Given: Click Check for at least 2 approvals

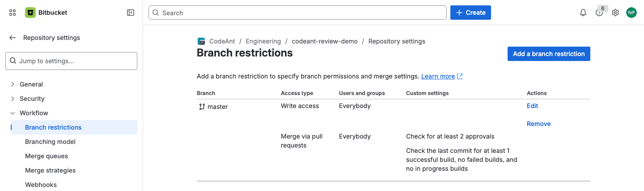Looking at the screenshot, I should click(x=450, y=136).
